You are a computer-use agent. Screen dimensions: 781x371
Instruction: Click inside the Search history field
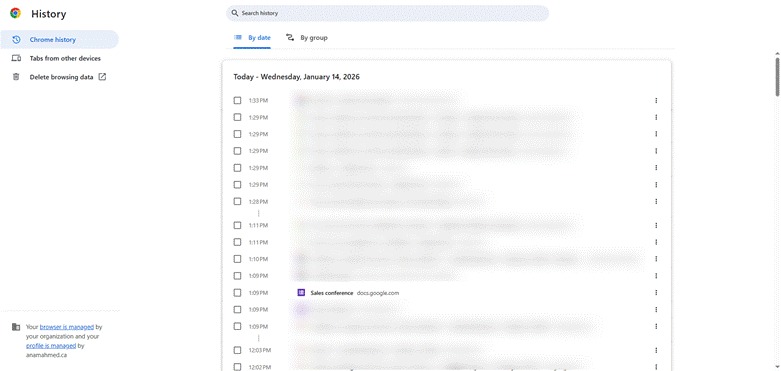tap(387, 13)
